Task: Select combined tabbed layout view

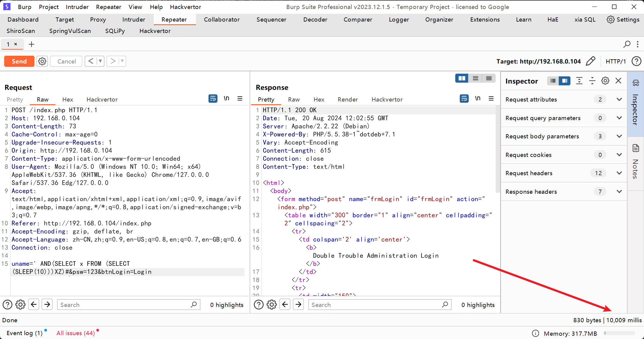Action: click(489, 78)
